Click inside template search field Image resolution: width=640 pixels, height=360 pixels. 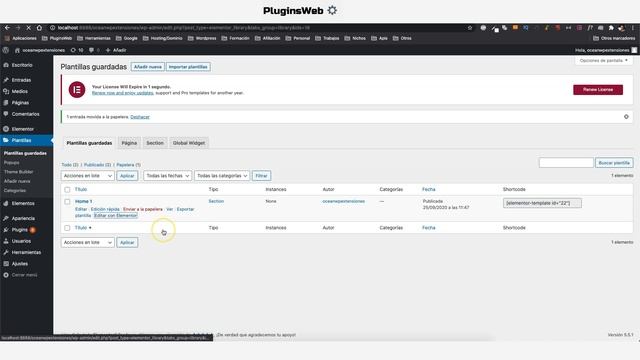[x=566, y=163]
